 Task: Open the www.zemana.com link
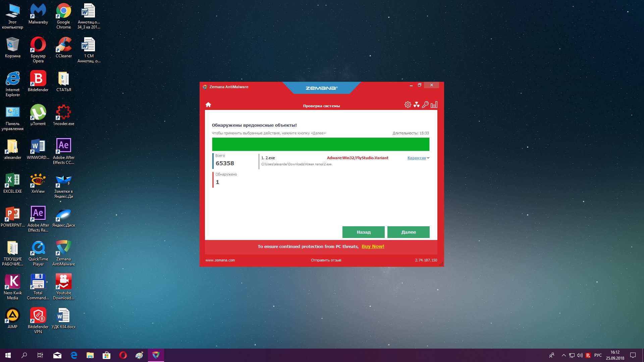pos(220,260)
